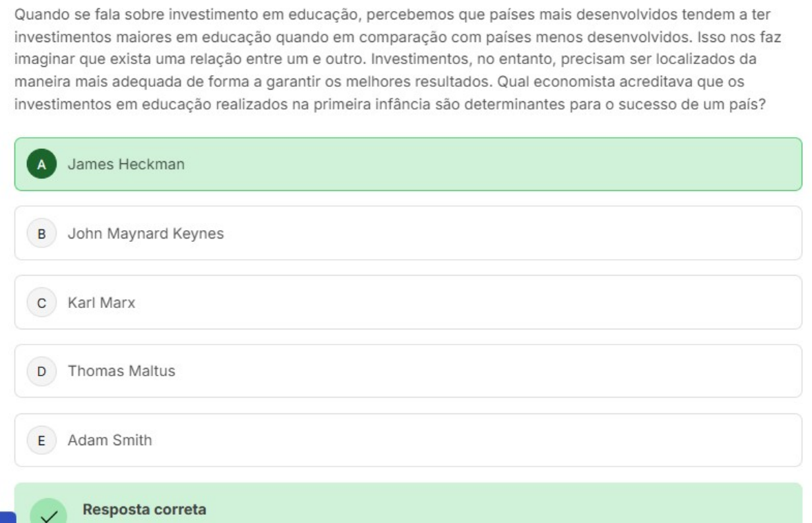Click empty area of the Resposta correta banner
Screen dimensions: 812x523
[483, 506]
